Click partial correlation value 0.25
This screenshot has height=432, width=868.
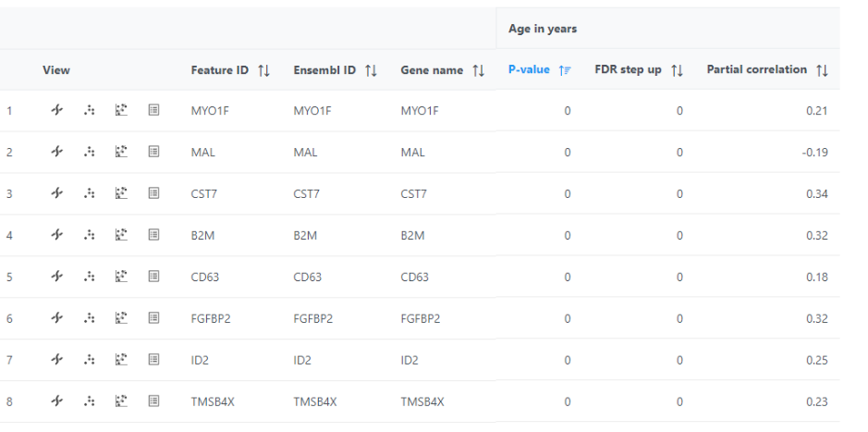[x=817, y=360]
